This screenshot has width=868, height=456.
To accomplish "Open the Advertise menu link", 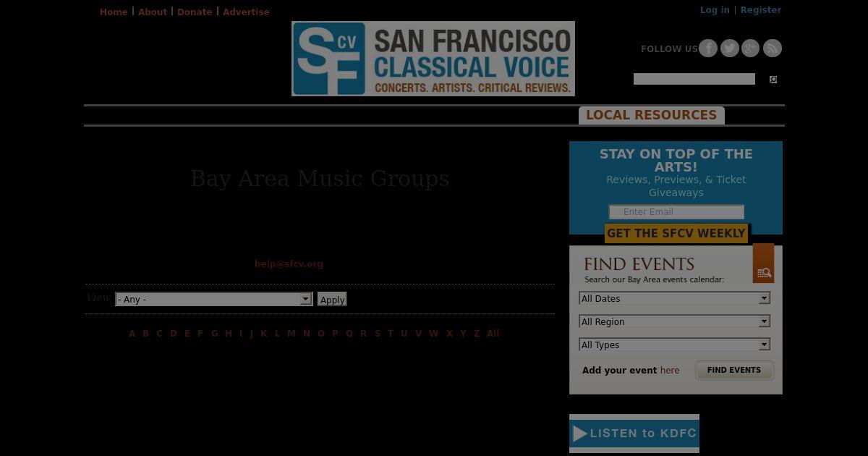I will pyautogui.click(x=246, y=12).
